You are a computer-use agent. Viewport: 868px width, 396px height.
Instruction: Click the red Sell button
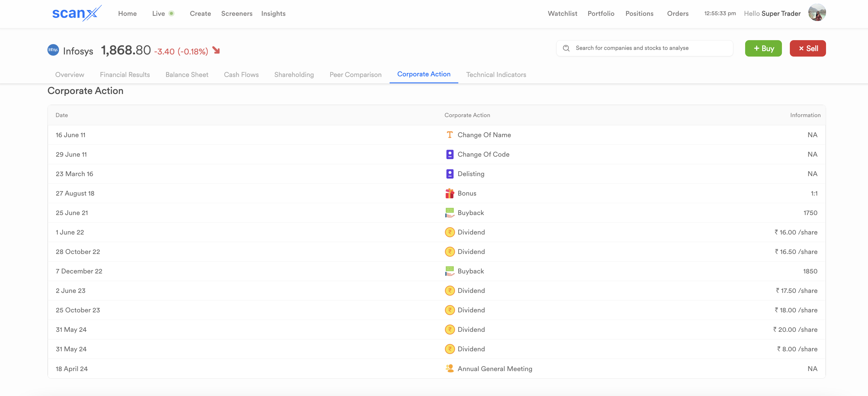(x=808, y=48)
